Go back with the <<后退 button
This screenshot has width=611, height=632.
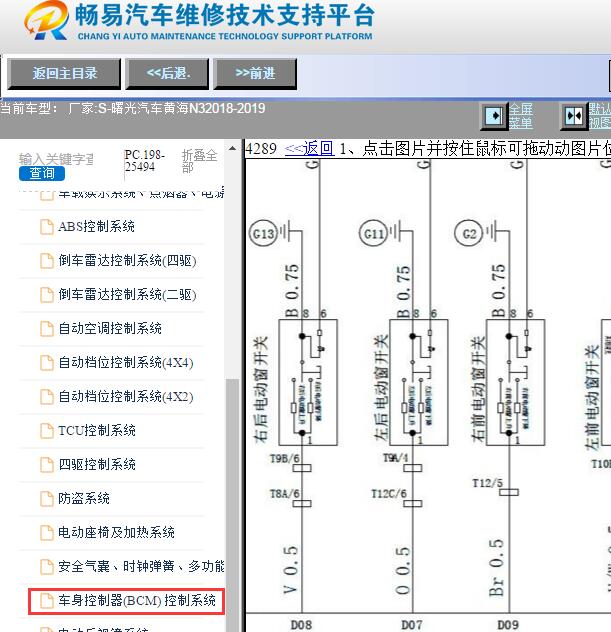pyautogui.click(x=167, y=73)
